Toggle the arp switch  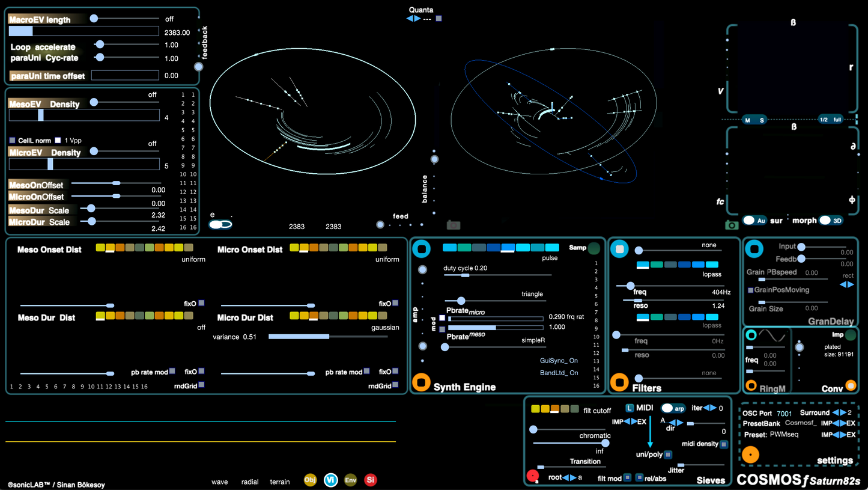[x=673, y=408]
